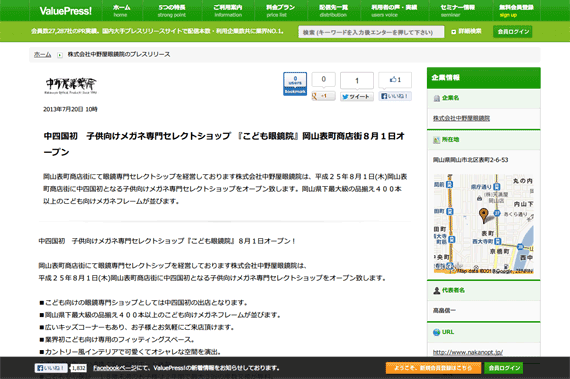Open the 株式会社中野屋眼鏡院 company link
Viewport: 570px width, 379px height.
(x=461, y=118)
